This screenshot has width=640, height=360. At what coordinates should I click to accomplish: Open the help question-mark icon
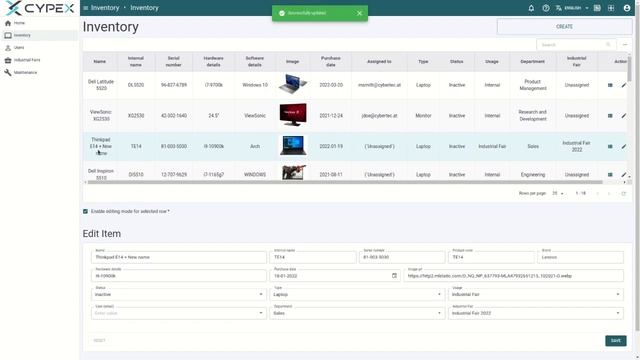click(546, 8)
